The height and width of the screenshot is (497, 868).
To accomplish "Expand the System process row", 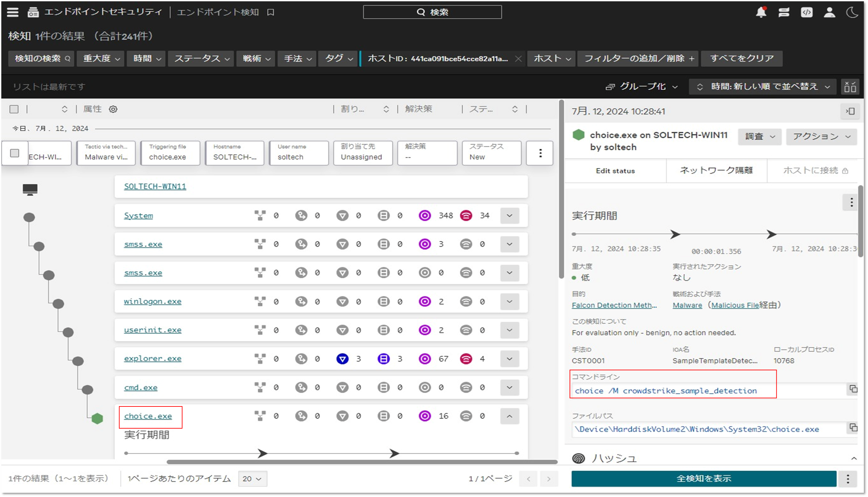I will coord(510,216).
